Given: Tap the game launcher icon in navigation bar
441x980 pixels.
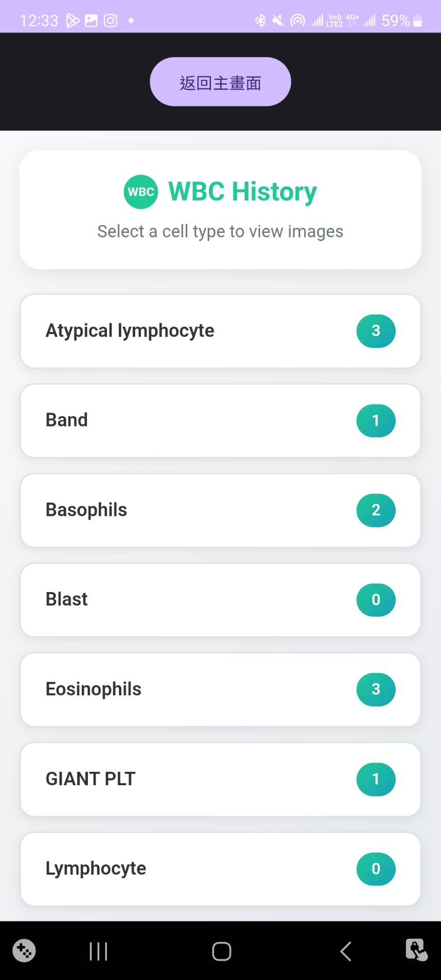Looking at the screenshot, I should (x=24, y=951).
